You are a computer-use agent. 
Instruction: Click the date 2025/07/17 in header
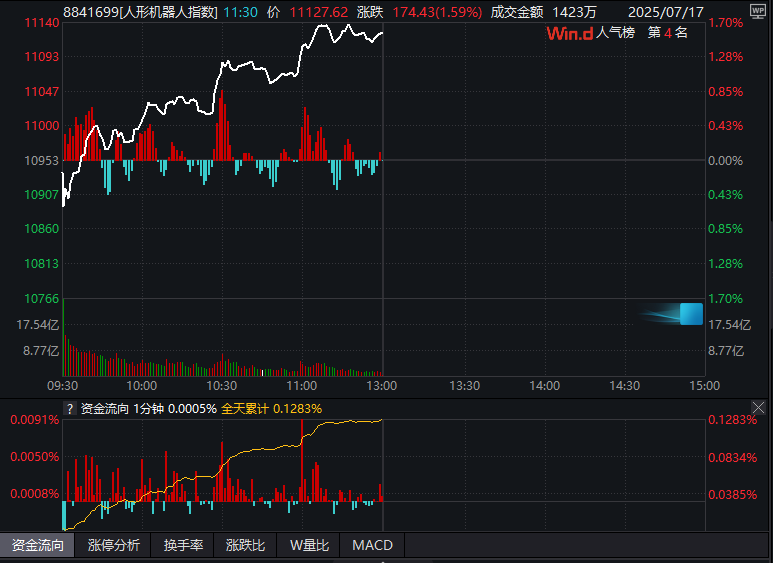[662, 12]
